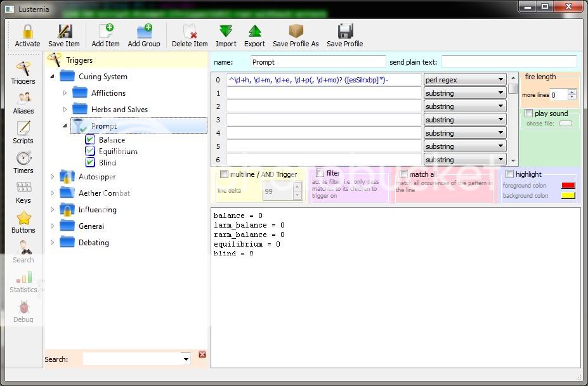
Task: Expand the Aether Combat tree group
Action: 53,193
